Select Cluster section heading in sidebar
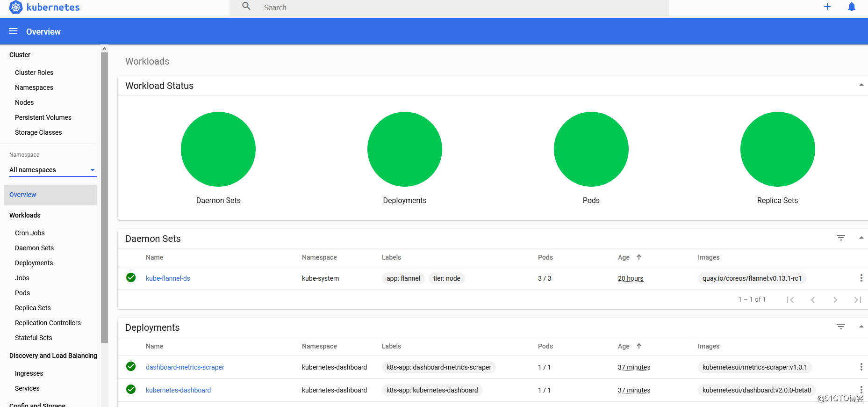 [20, 55]
